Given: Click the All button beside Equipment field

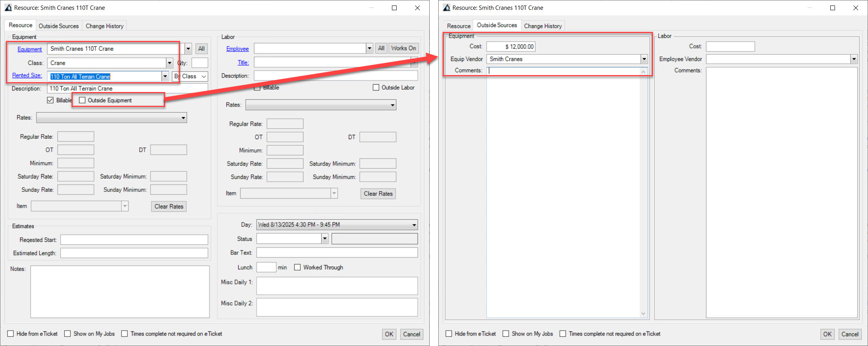Looking at the screenshot, I should pyautogui.click(x=201, y=49).
